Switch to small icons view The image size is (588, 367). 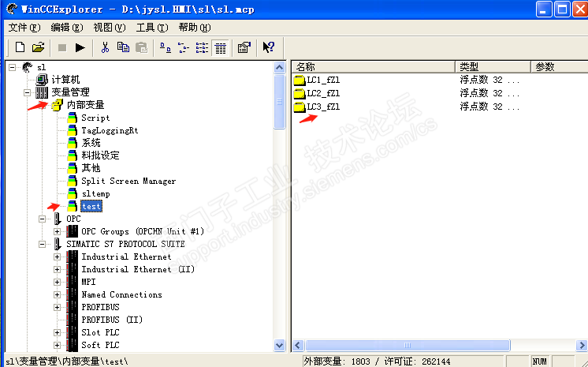pyautogui.click(x=184, y=47)
